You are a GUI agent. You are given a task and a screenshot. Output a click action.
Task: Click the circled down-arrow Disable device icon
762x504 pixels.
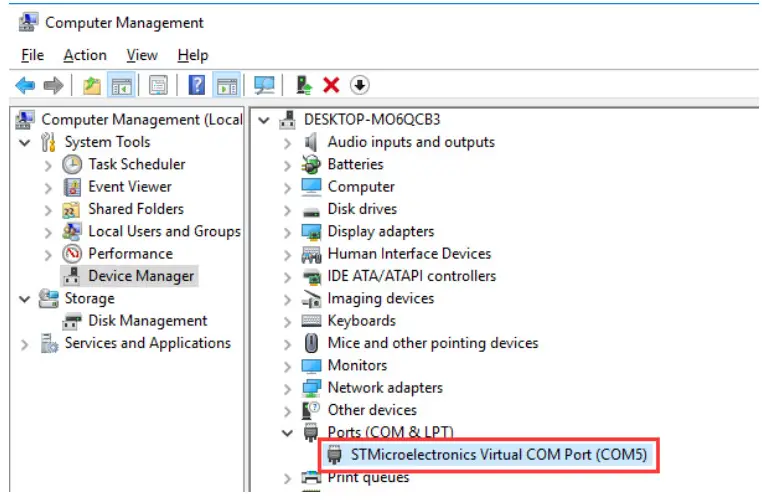pyautogui.click(x=360, y=86)
